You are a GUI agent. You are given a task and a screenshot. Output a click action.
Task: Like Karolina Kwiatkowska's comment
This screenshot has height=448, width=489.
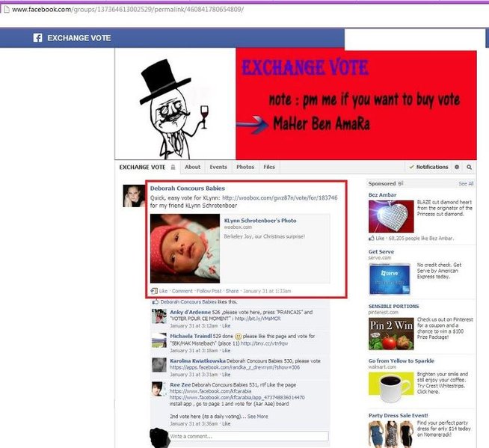[226, 375]
